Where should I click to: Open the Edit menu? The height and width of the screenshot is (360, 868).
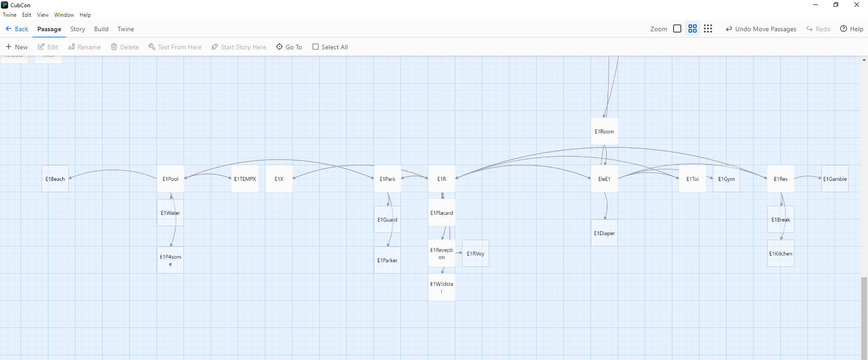[x=27, y=15]
